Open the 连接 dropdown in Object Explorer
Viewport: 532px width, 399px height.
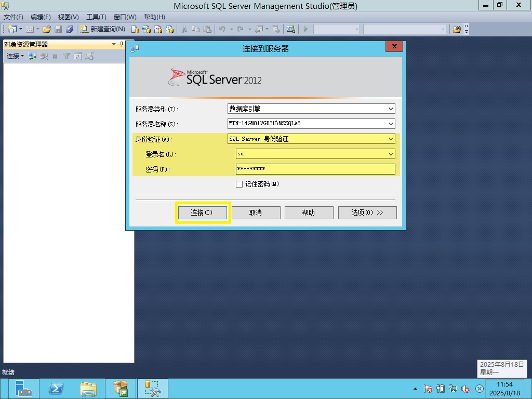[15, 56]
